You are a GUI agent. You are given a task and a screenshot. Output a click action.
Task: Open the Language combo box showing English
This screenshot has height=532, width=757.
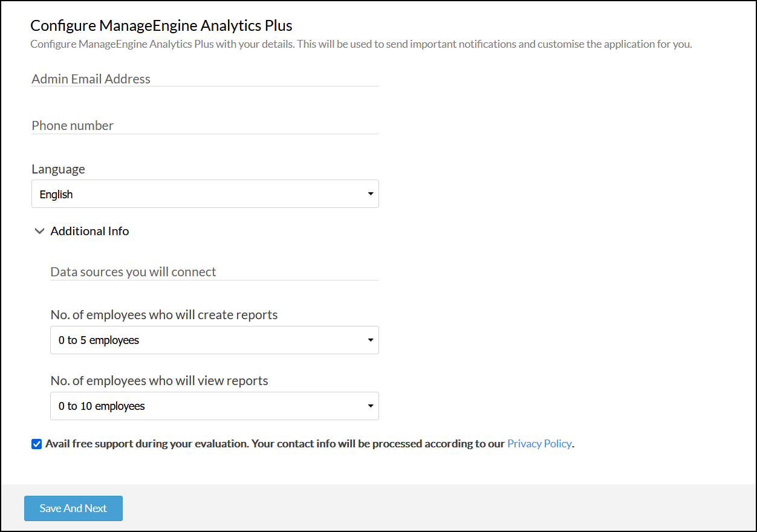(204, 194)
